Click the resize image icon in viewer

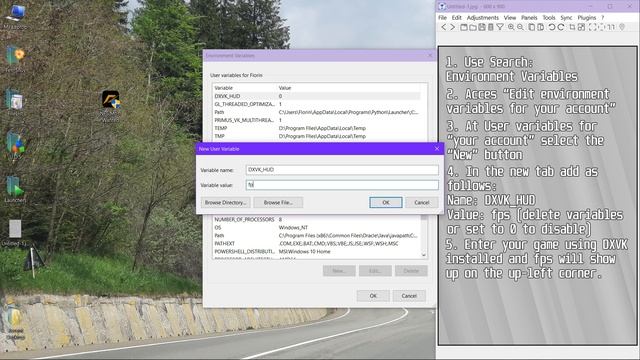[581, 27]
